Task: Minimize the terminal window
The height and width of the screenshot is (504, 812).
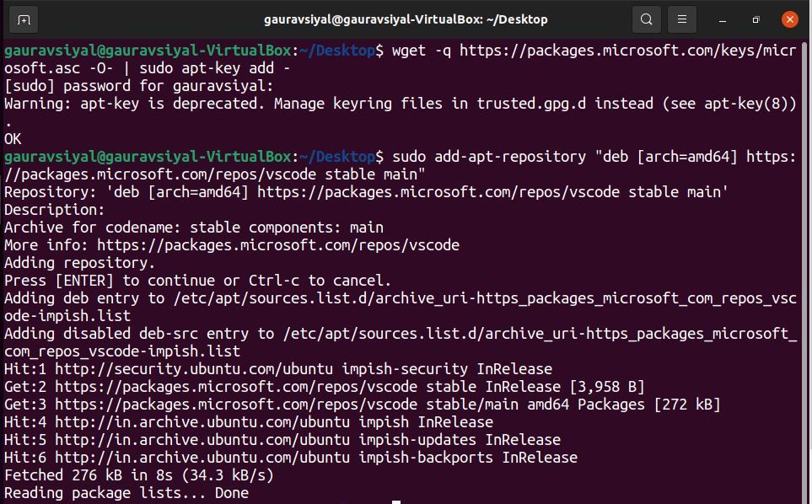Action: pos(723,19)
